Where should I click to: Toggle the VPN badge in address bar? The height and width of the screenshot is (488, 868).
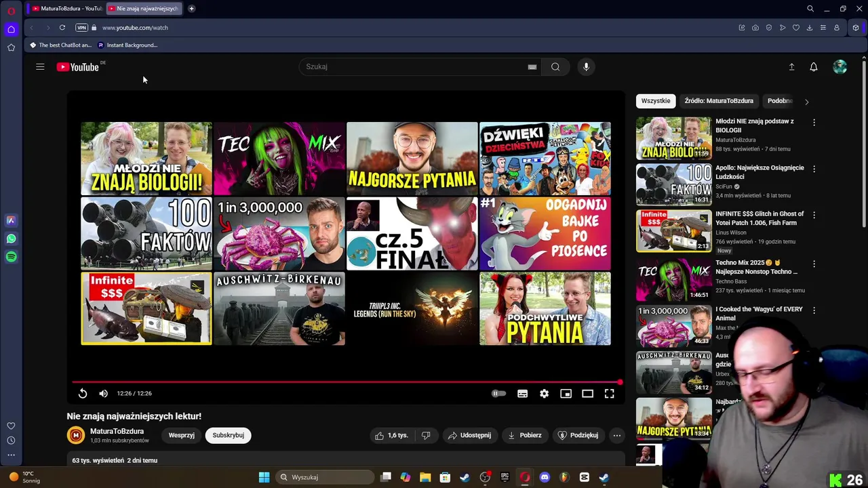click(81, 28)
